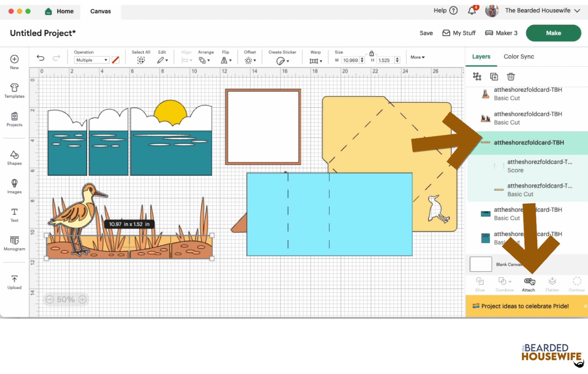
Task: Click the user profile avatar
Action: 492,11
